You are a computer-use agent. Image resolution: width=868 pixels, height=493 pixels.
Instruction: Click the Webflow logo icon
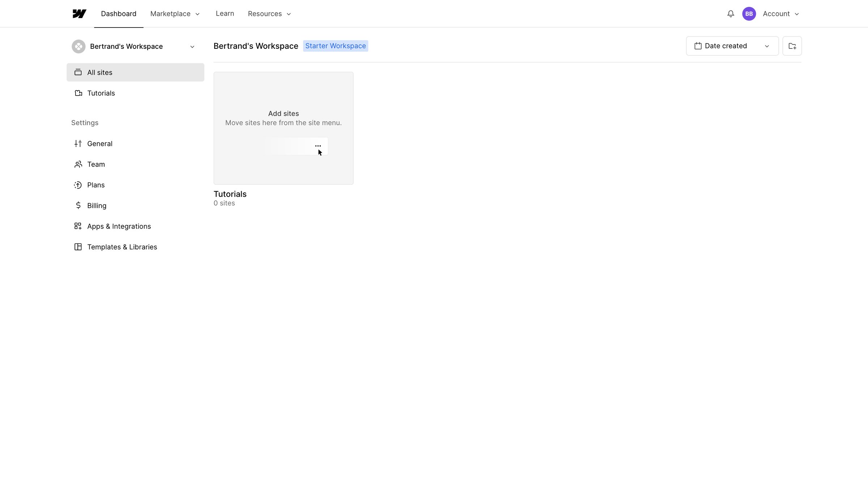tap(79, 14)
